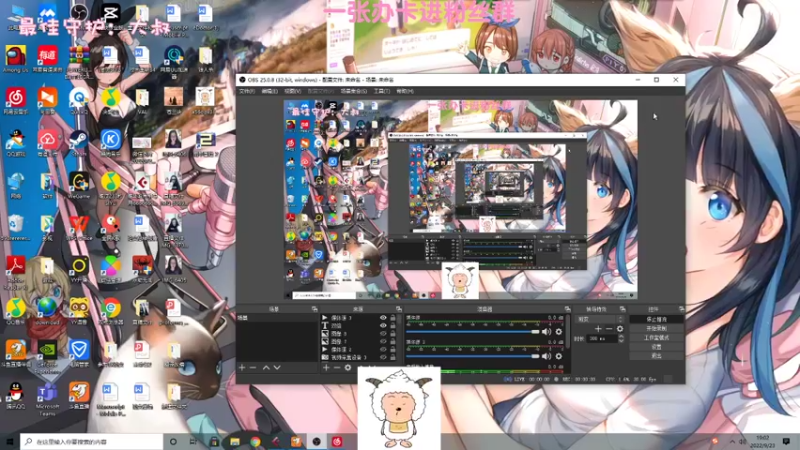Open Task View from the taskbar
Image resolution: width=800 pixels, height=450 pixels.
click(x=193, y=442)
